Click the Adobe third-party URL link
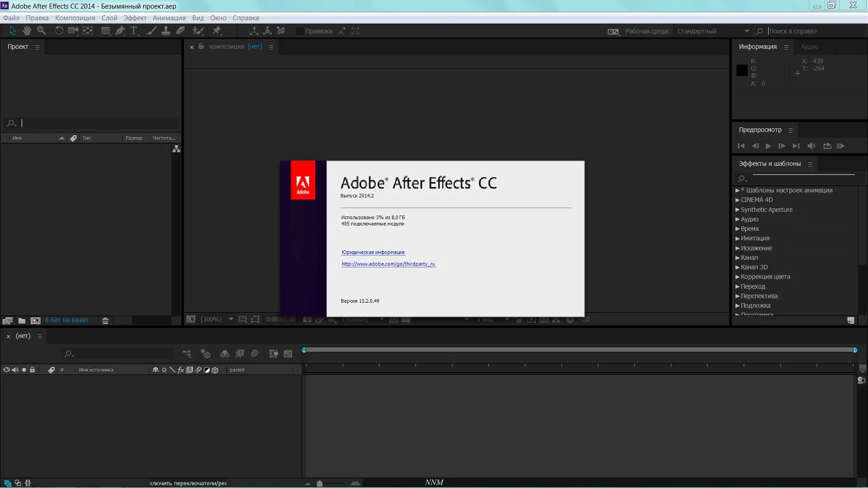This screenshot has width=868, height=488. (388, 264)
